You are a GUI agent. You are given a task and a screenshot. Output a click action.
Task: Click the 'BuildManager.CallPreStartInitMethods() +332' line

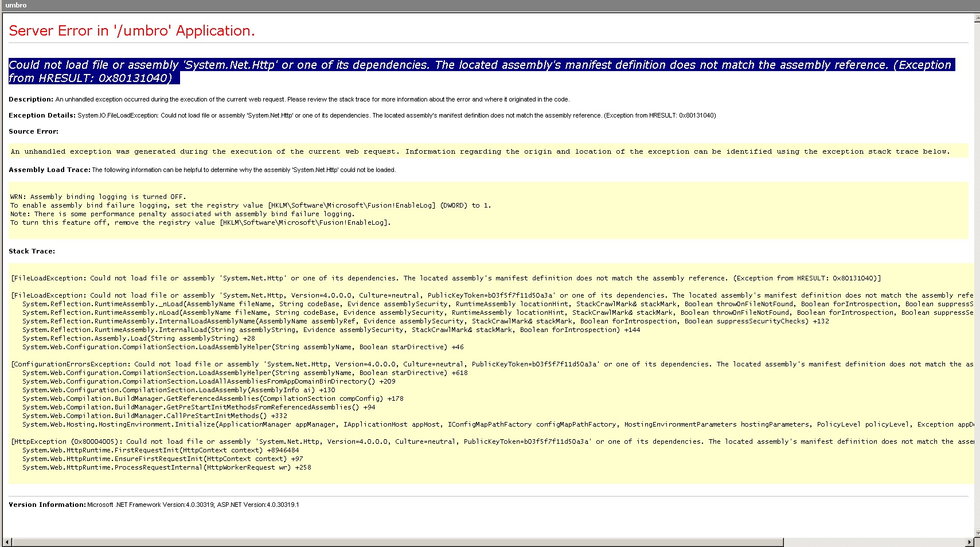pyautogui.click(x=155, y=416)
